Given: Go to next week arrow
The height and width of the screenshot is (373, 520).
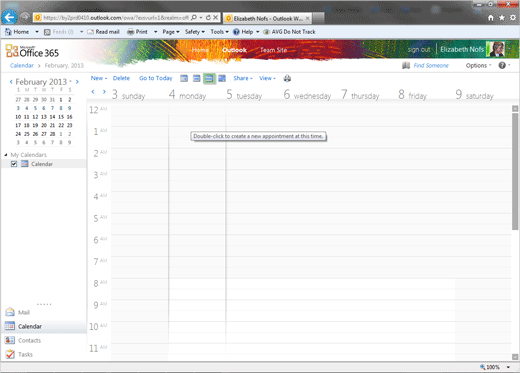Looking at the screenshot, I should pyautogui.click(x=104, y=92).
